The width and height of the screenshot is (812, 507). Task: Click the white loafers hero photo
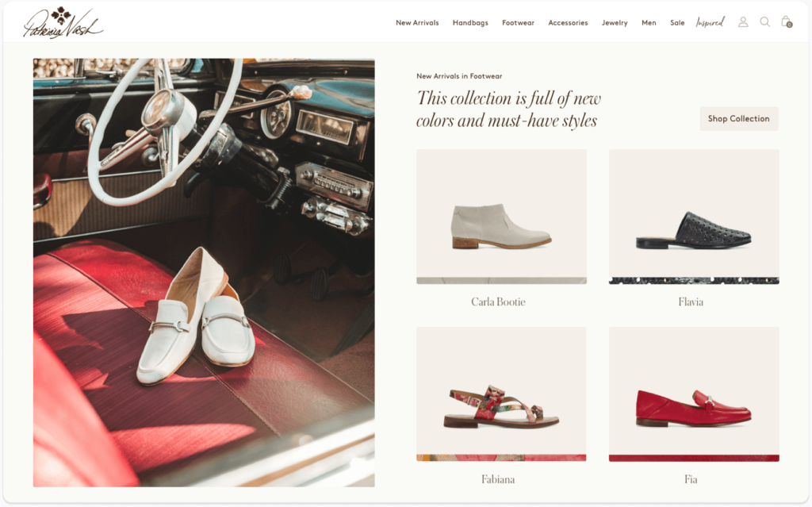(x=204, y=273)
